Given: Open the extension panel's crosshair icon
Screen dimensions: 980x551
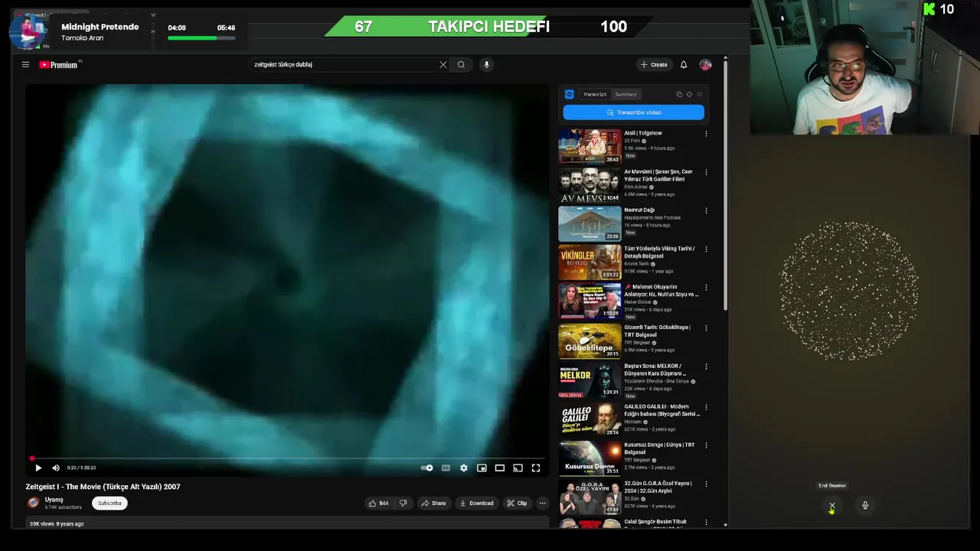Looking at the screenshot, I should point(689,94).
